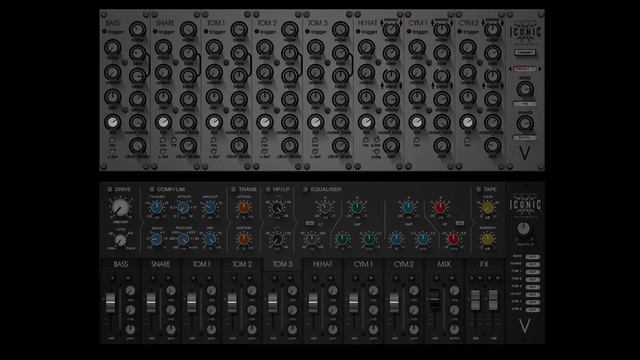Click the orange TRANS attack knob
The image size is (640, 360).
point(244,208)
